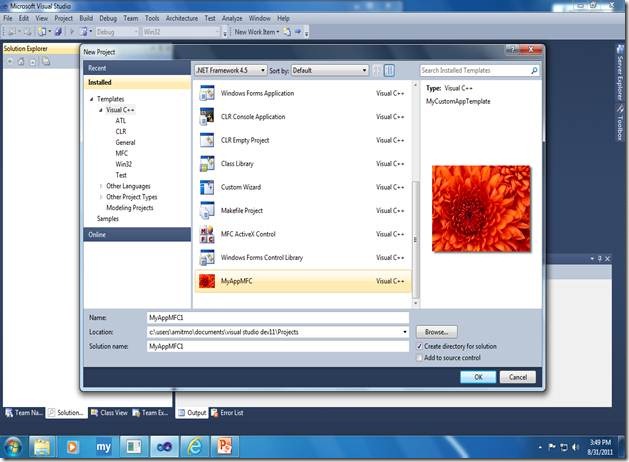
Task: Pick Windows Forms Control Library icon
Action: point(207,257)
